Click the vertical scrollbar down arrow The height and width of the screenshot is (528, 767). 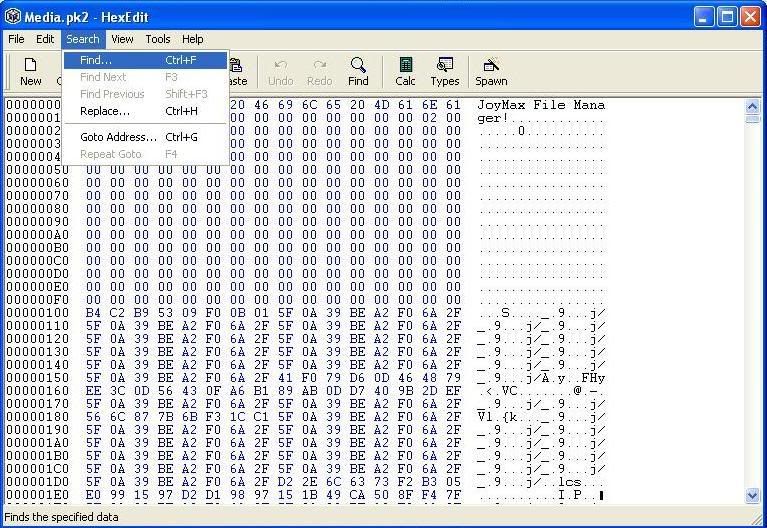click(752, 495)
